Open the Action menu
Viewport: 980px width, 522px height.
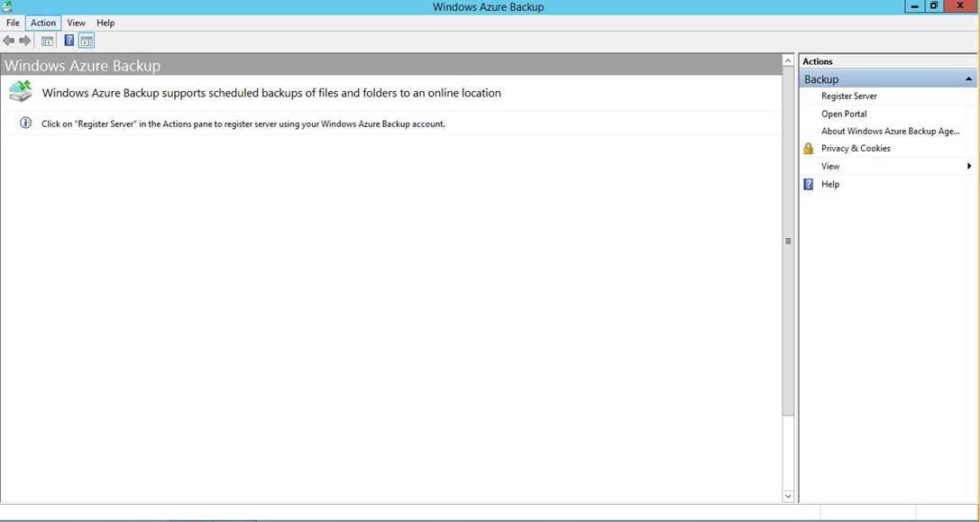click(43, 23)
